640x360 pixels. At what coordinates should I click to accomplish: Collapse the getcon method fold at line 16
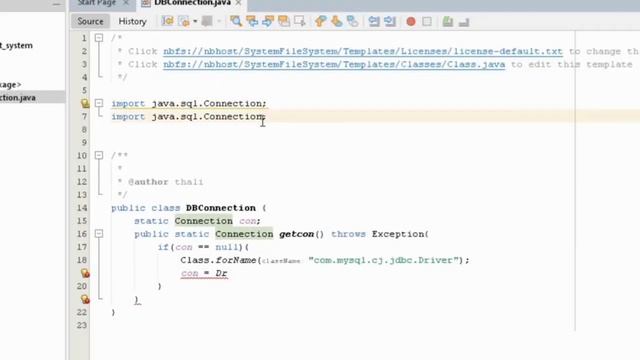click(99, 233)
